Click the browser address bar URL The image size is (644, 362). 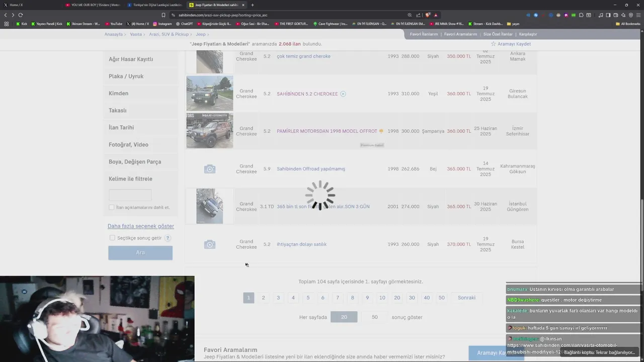[223, 15]
